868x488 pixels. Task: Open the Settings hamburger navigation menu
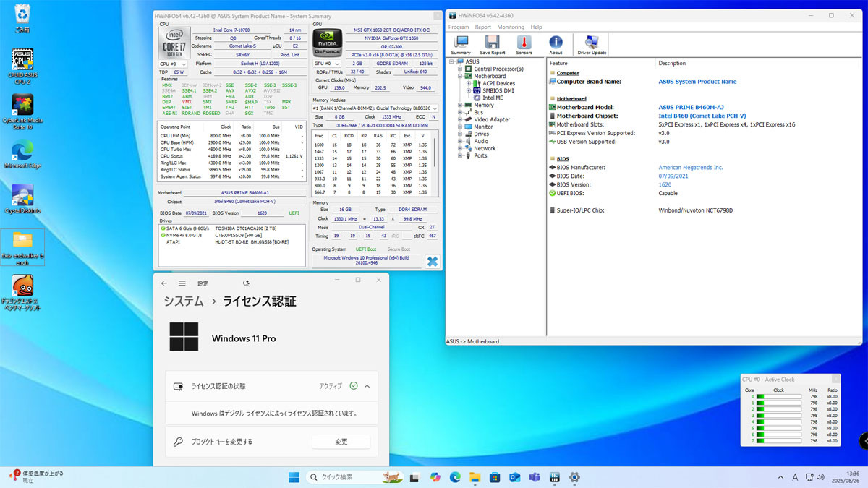tap(182, 283)
